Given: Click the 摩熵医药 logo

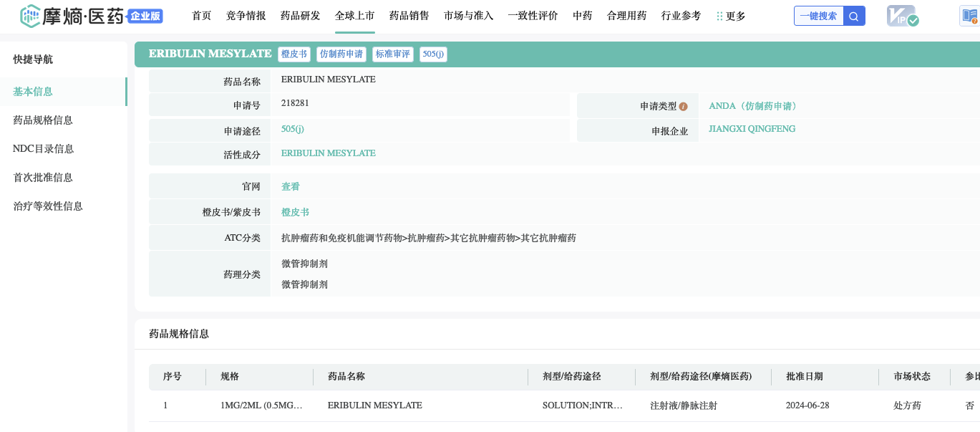Looking at the screenshot, I should [72, 16].
